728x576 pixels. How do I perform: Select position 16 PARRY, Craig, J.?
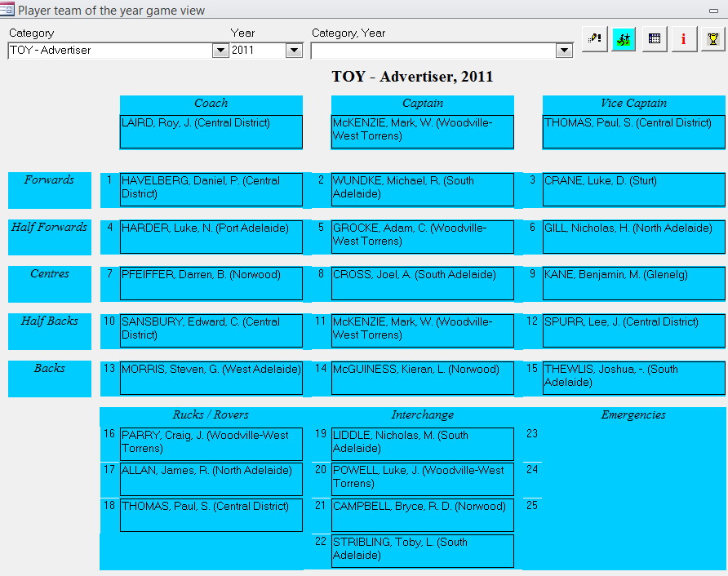211,444
